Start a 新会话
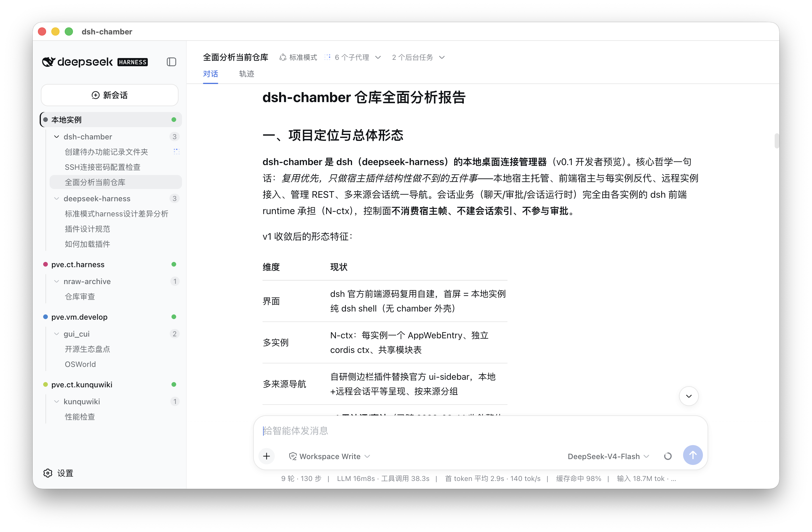Viewport: 812px width, 532px height. pyautogui.click(x=109, y=95)
